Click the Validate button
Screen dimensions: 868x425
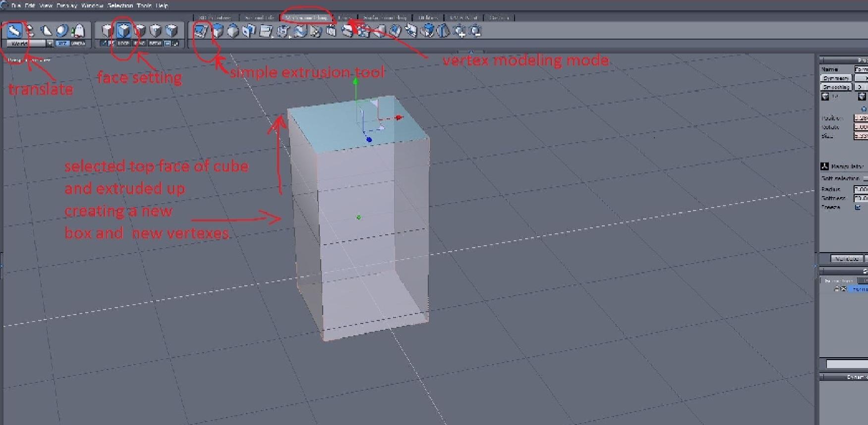coord(847,259)
